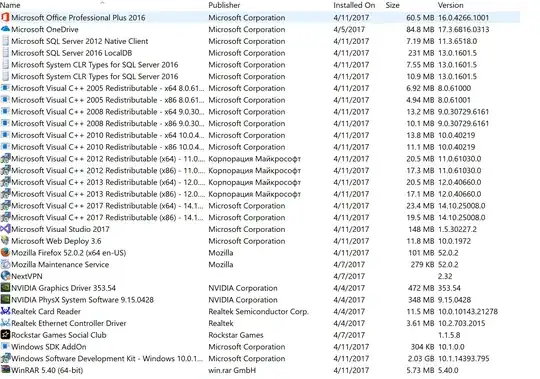
Task: Click the 2.03 GB size value
Action: tap(421, 358)
